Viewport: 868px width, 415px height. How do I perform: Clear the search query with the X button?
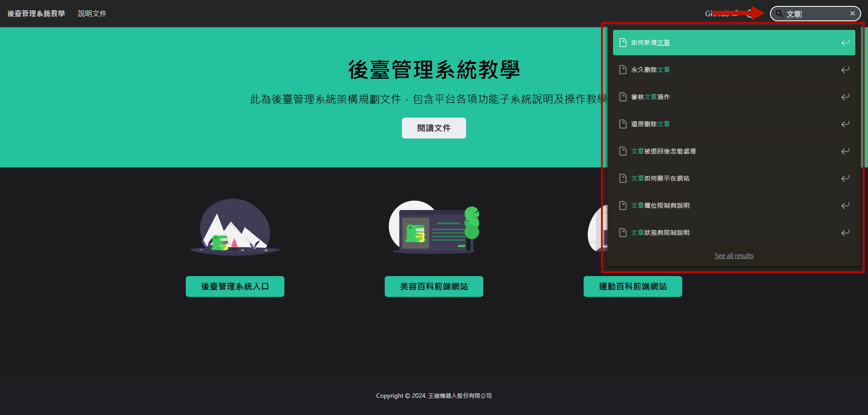pos(852,14)
